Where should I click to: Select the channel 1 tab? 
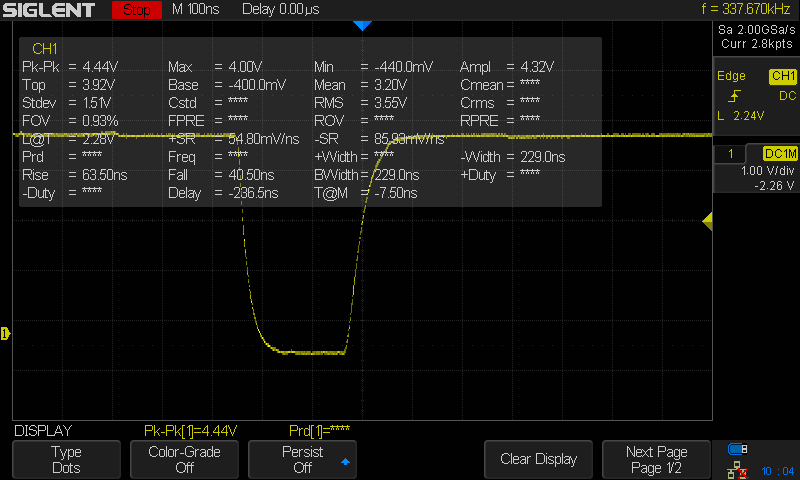(x=731, y=153)
